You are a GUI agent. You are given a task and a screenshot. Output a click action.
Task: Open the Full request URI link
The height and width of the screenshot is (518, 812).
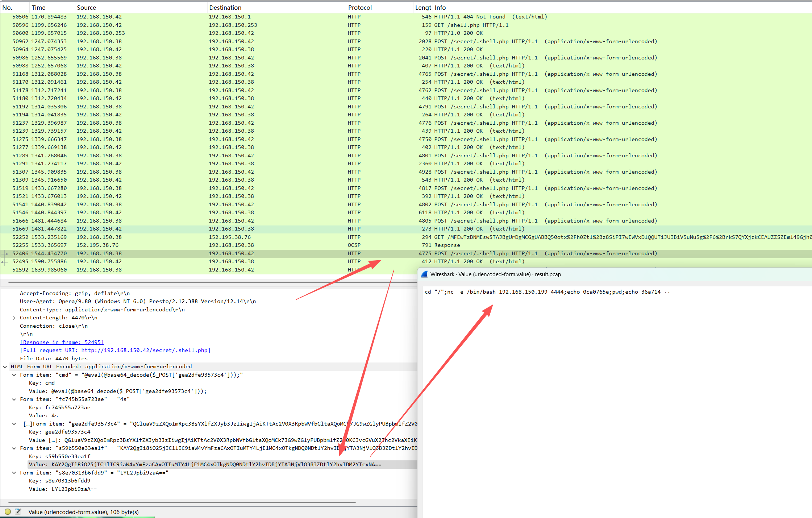click(x=115, y=350)
